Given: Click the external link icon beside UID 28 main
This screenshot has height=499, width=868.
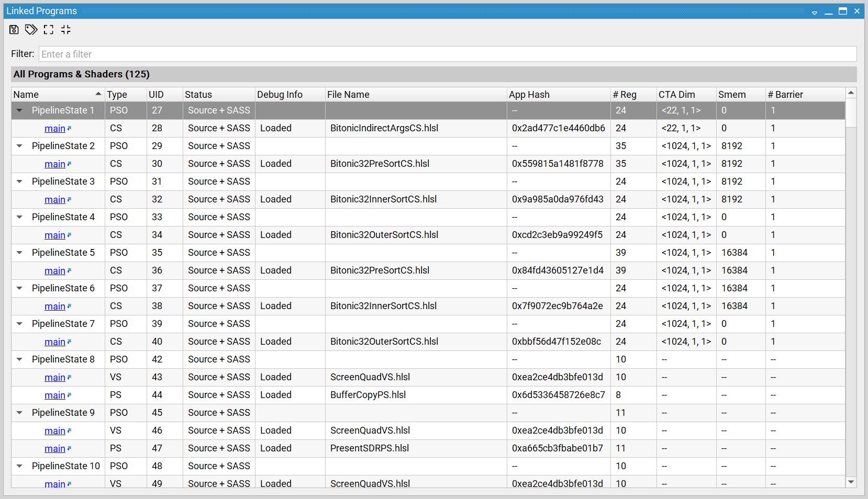Looking at the screenshot, I should [x=69, y=128].
